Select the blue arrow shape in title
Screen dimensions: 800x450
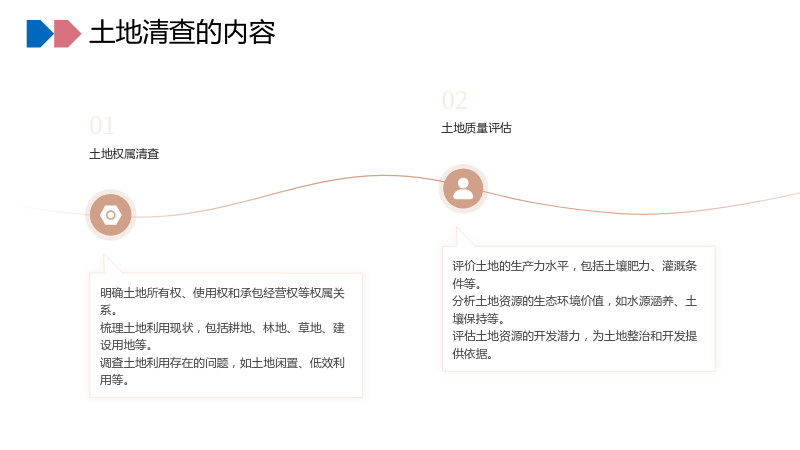[x=40, y=34]
